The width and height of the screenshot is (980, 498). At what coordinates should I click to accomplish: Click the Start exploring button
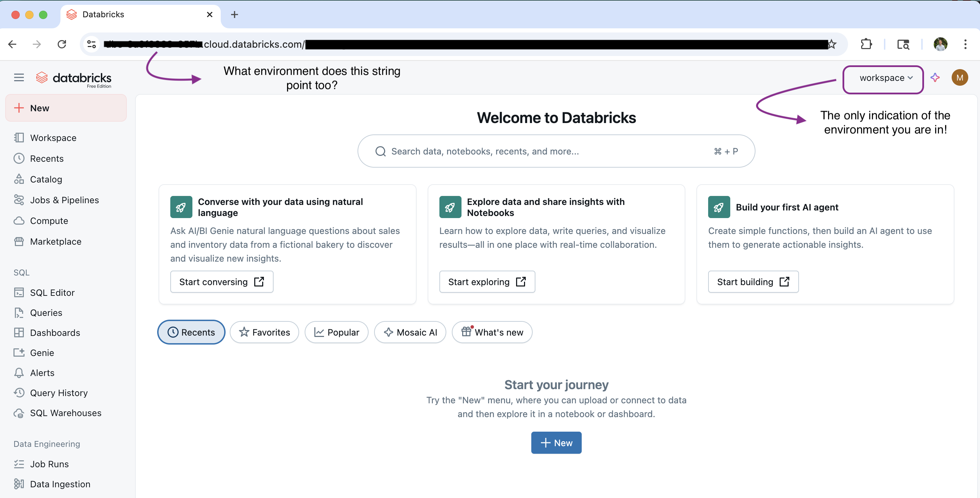point(487,282)
